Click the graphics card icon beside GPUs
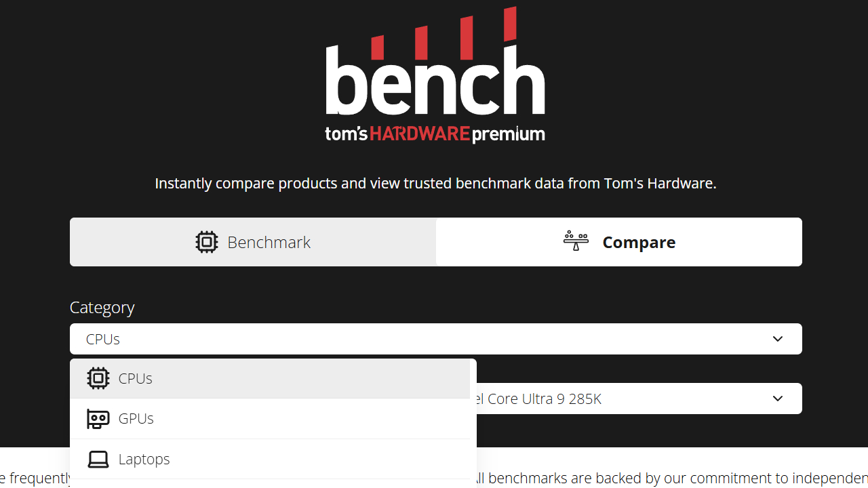 pos(98,419)
